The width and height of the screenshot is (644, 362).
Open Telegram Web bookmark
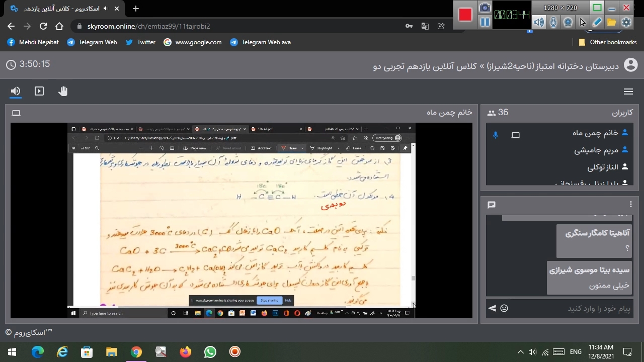tap(92, 42)
